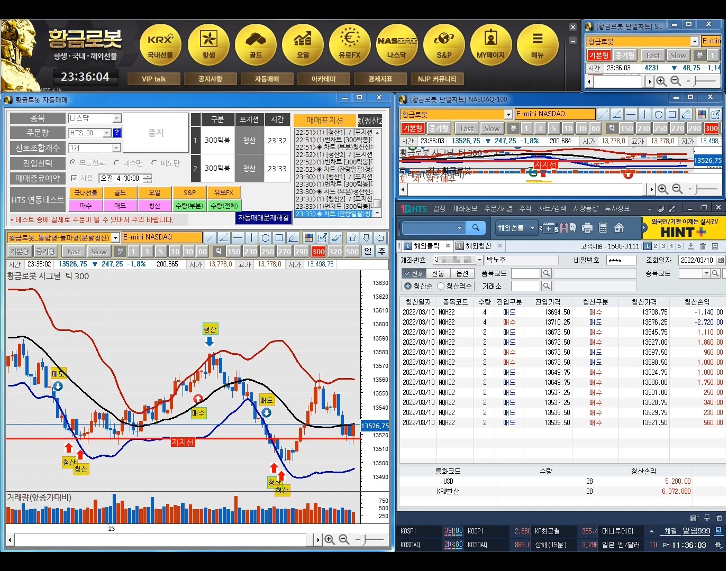This screenshot has width=728, height=571.
Task: Select the 매도만 radio option
Action: tap(154, 163)
